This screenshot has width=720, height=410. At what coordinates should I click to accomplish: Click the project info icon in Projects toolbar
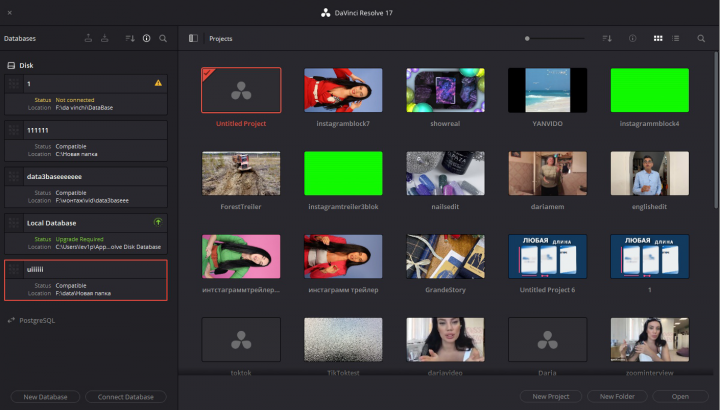[632, 39]
